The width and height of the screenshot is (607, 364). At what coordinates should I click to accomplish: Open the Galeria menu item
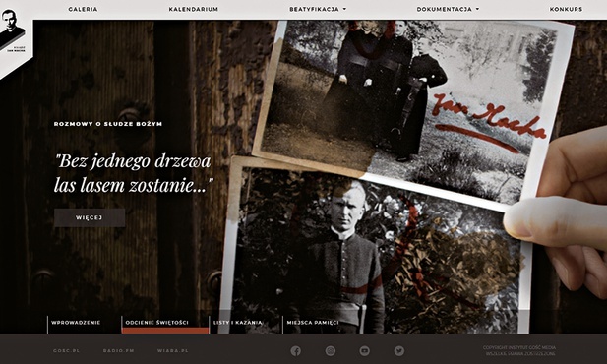[83, 9]
